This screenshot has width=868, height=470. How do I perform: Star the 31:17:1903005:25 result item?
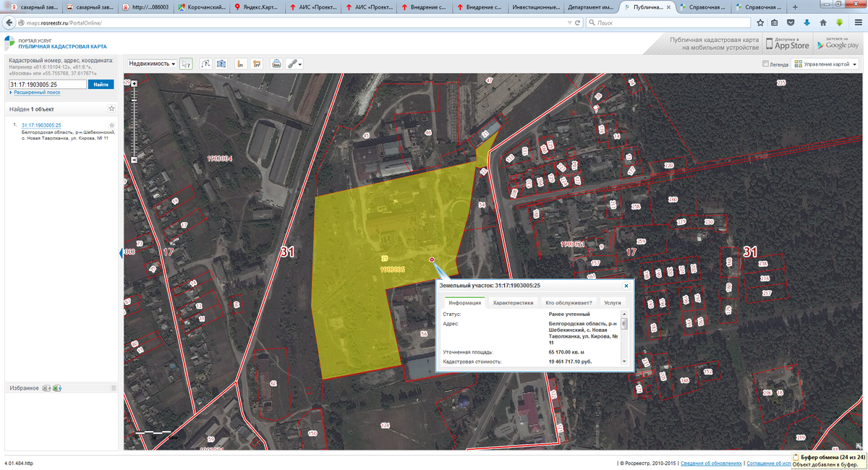coord(111,126)
